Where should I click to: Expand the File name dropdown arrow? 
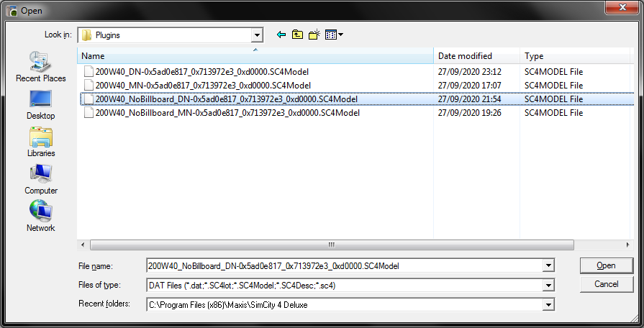549,266
